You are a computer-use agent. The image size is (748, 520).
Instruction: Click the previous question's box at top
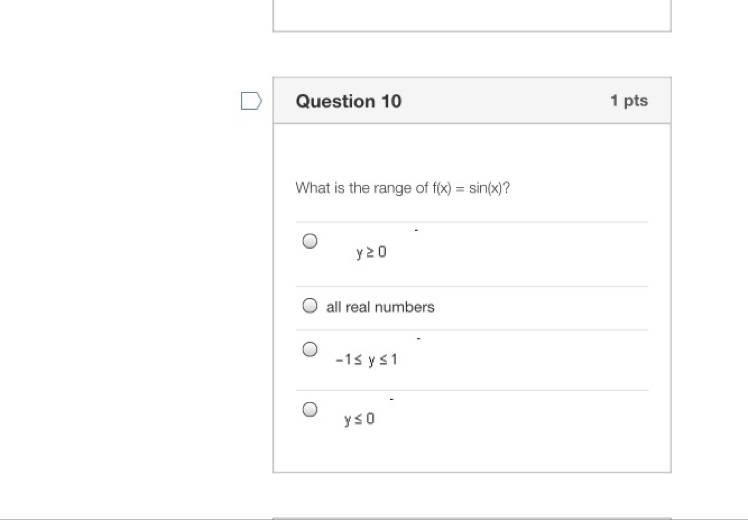tap(471, 15)
